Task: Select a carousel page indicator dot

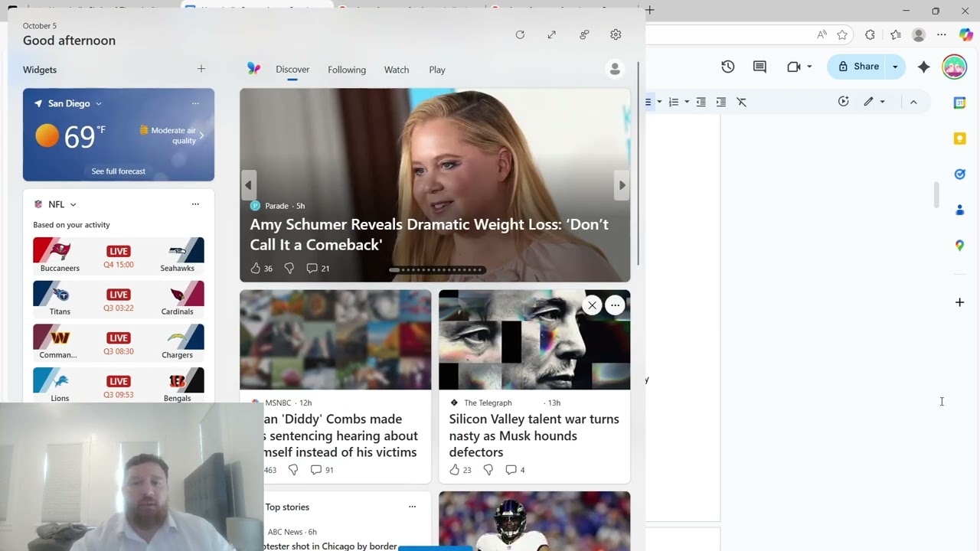Action: 436,269
